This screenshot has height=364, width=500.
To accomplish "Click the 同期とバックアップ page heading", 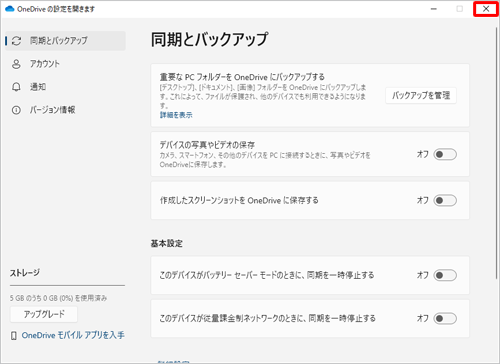I will point(209,39).
